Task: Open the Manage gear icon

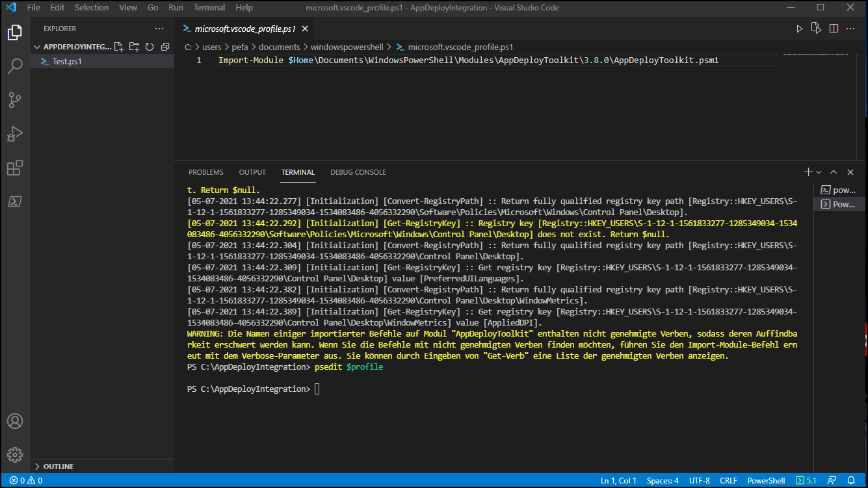Action: [15, 454]
